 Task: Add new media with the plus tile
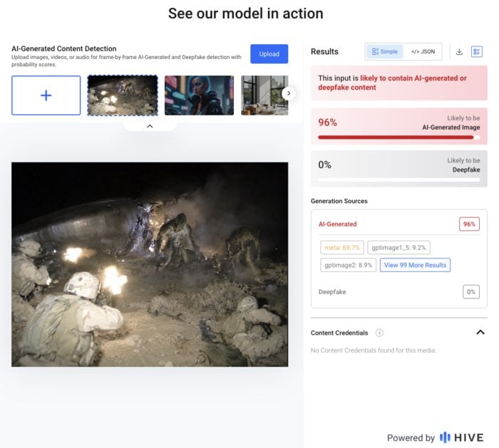(46, 95)
